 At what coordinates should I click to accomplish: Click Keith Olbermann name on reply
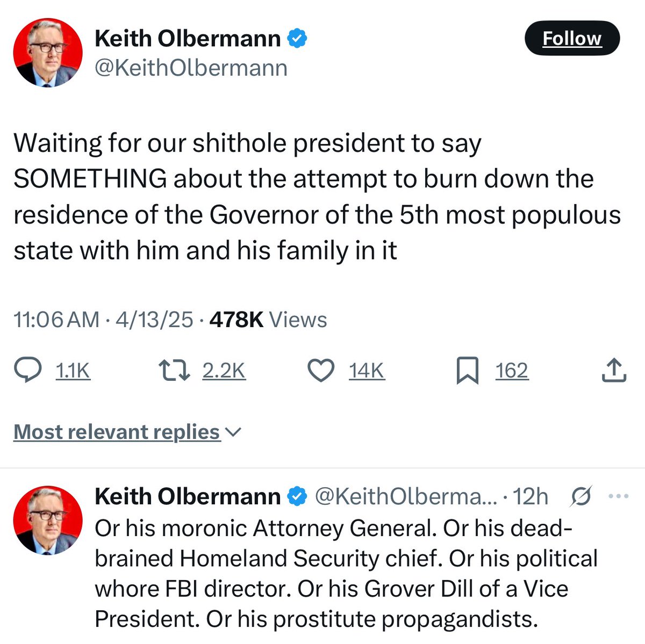188,496
